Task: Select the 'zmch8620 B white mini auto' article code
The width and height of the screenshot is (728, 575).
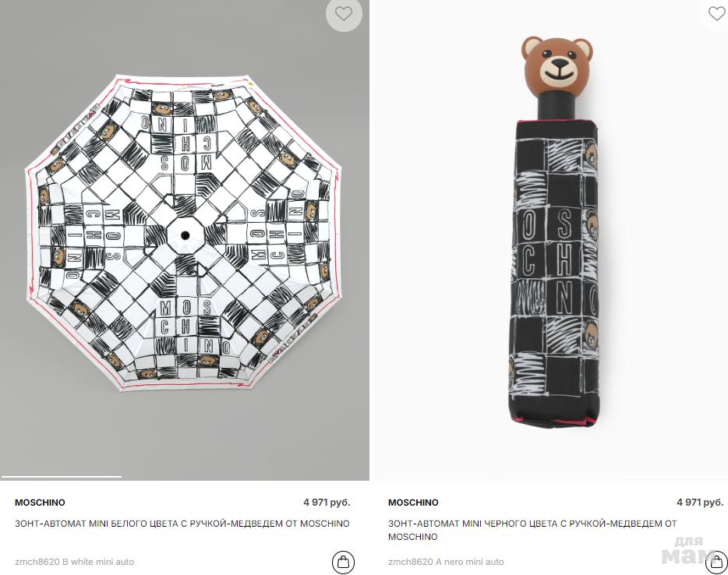Action: coord(74,562)
